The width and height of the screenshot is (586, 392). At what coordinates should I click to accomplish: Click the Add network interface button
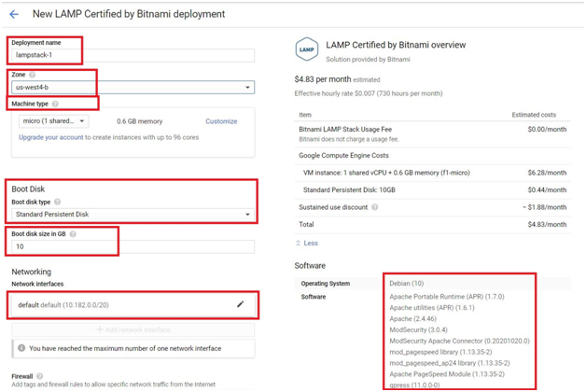coord(133,329)
